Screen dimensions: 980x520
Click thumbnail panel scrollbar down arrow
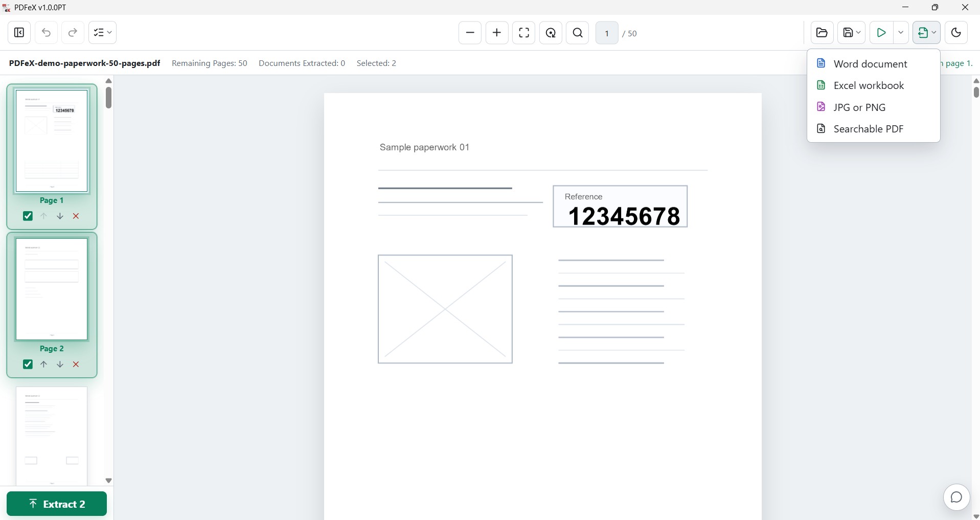click(x=108, y=481)
